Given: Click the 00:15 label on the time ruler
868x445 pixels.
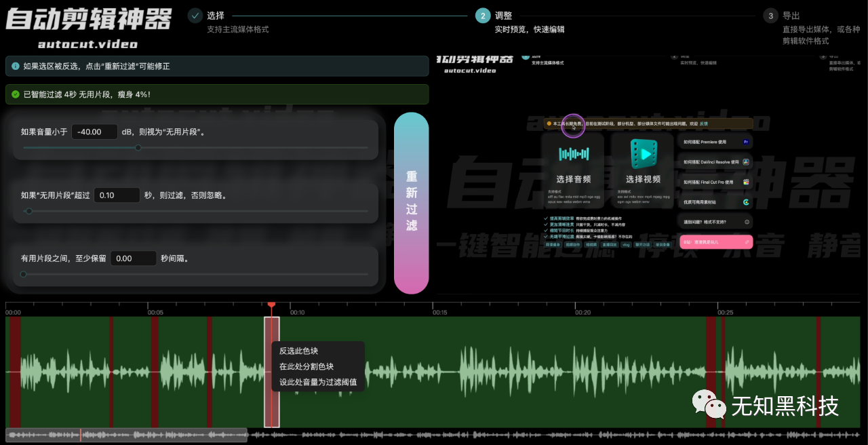Looking at the screenshot, I should tap(440, 312).
